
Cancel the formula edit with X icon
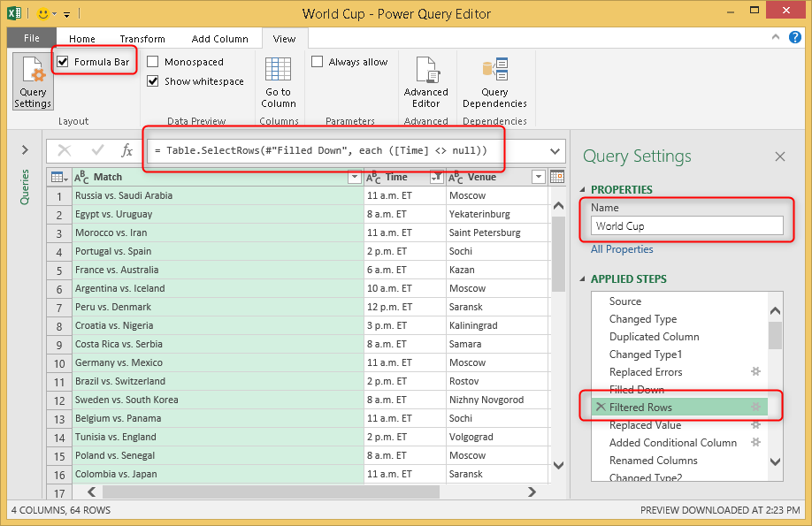tap(65, 150)
